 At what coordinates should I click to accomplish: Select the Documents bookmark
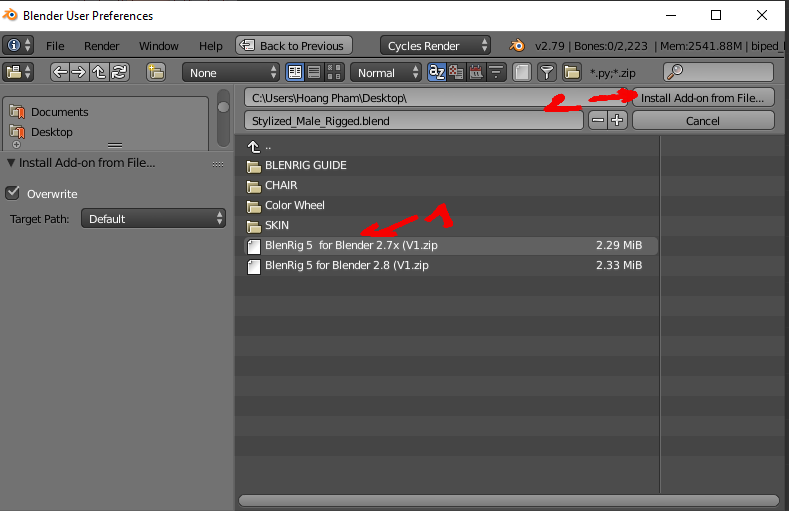click(x=59, y=112)
